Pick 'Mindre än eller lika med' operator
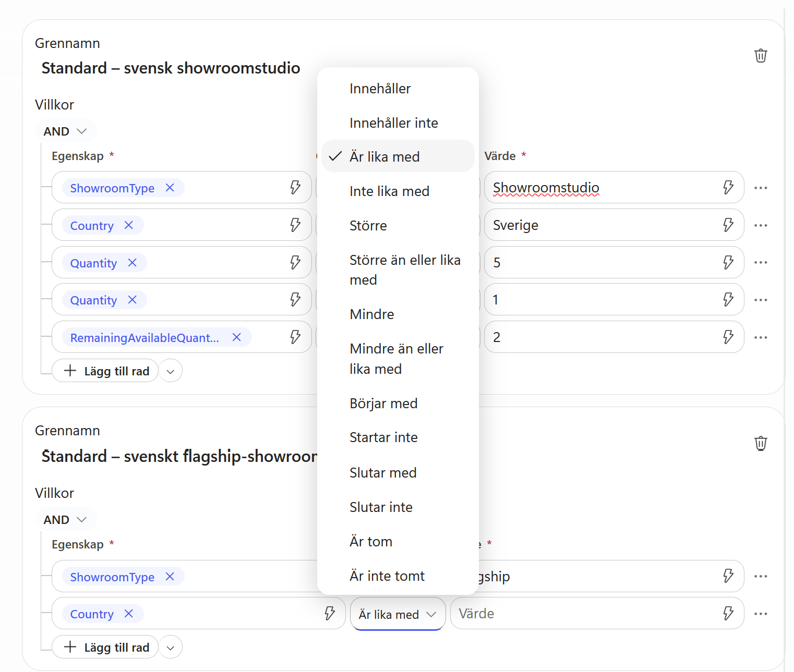The width and height of the screenshot is (794, 672). coord(398,359)
